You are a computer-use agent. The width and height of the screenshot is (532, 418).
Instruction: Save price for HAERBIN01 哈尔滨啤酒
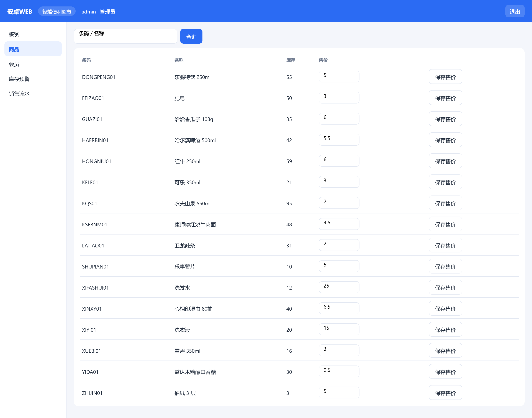click(x=445, y=140)
